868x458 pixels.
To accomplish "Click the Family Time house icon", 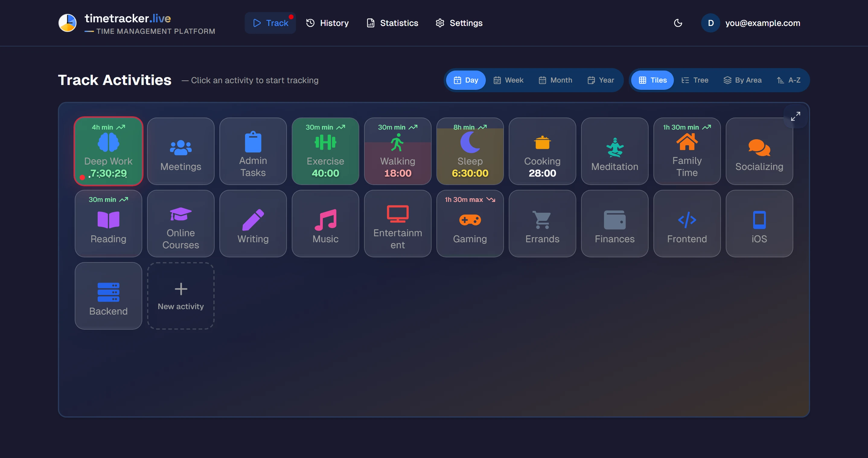I will [x=687, y=142].
